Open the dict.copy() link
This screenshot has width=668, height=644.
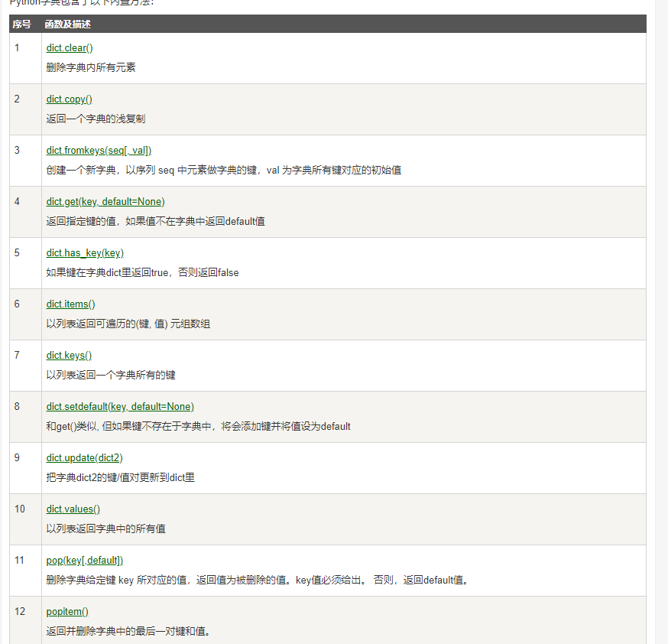[x=70, y=99]
